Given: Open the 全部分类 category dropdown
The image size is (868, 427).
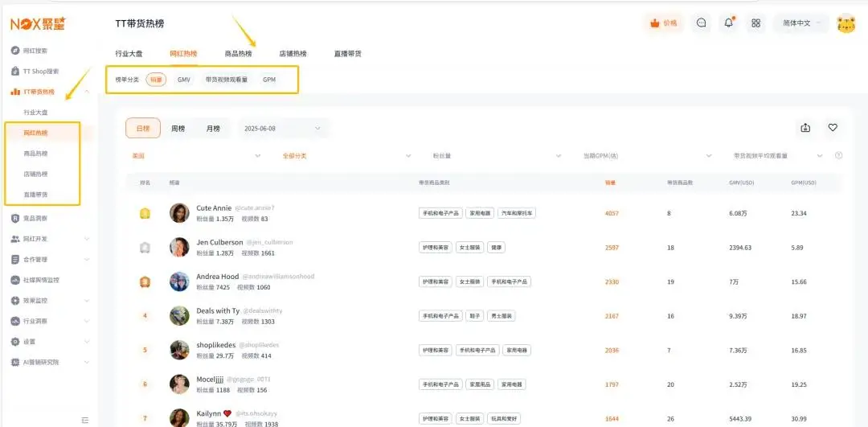Looking at the screenshot, I should pos(346,156).
